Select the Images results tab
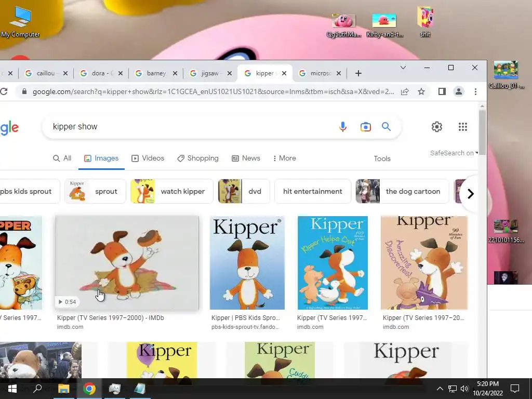532x399 pixels. 101,158
